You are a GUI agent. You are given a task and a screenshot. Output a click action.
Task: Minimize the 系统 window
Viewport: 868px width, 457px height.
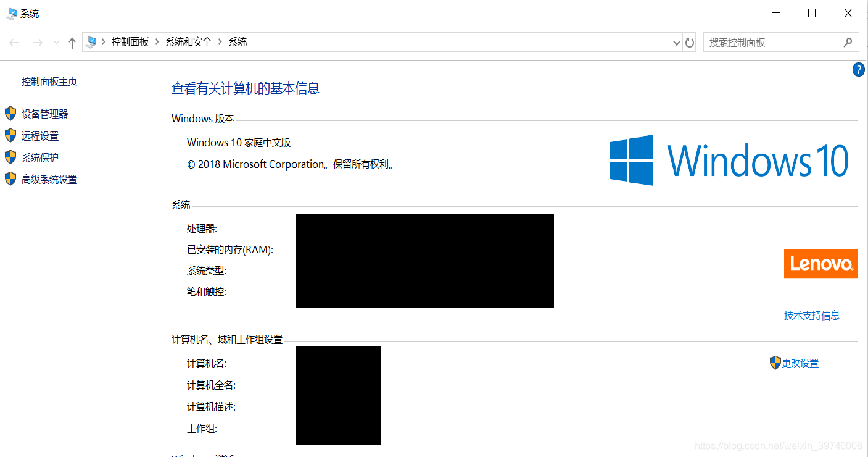[776, 13]
